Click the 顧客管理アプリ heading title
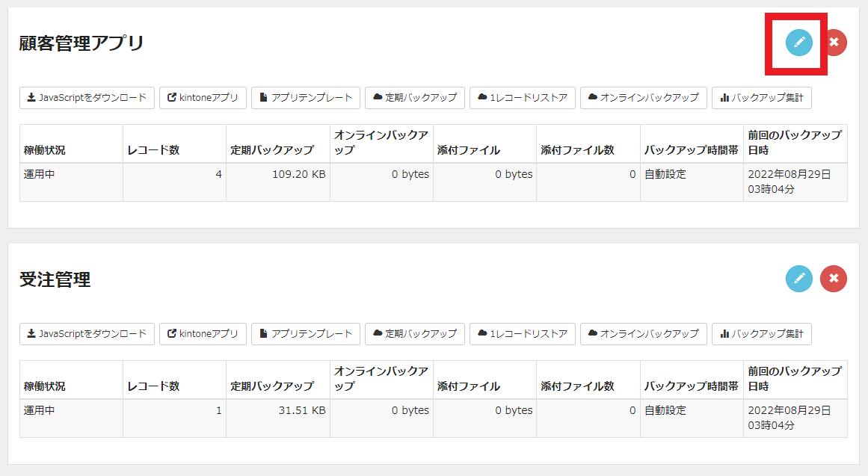The height and width of the screenshot is (476, 868). (x=81, y=43)
